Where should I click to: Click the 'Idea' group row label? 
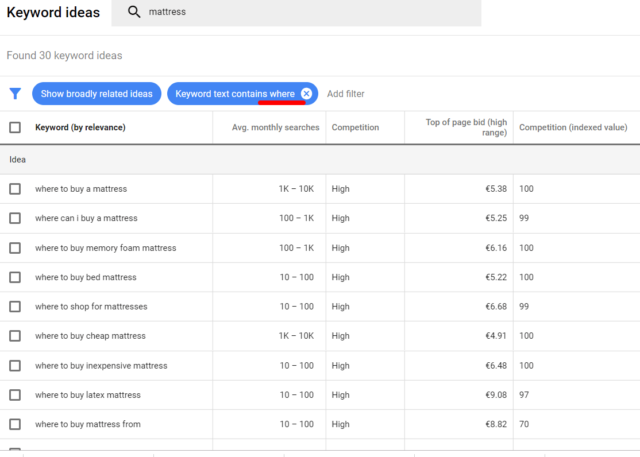pyautogui.click(x=18, y=160)
